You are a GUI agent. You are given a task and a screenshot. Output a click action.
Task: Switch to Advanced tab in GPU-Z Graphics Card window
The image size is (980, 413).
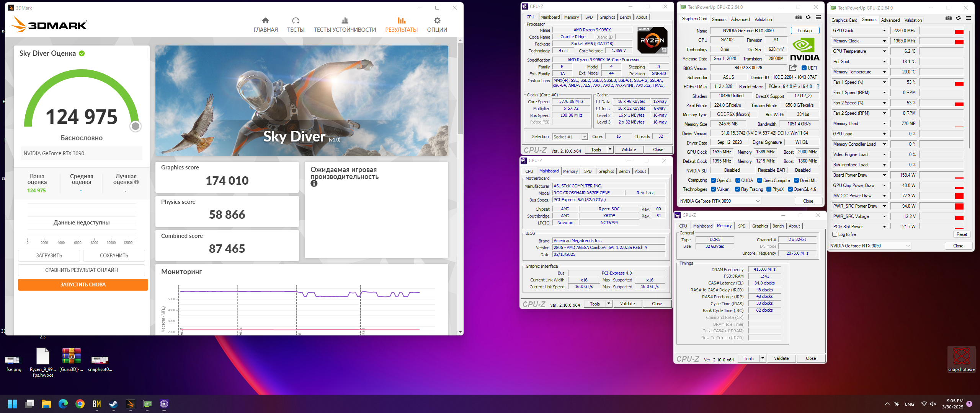coord(740,20)
